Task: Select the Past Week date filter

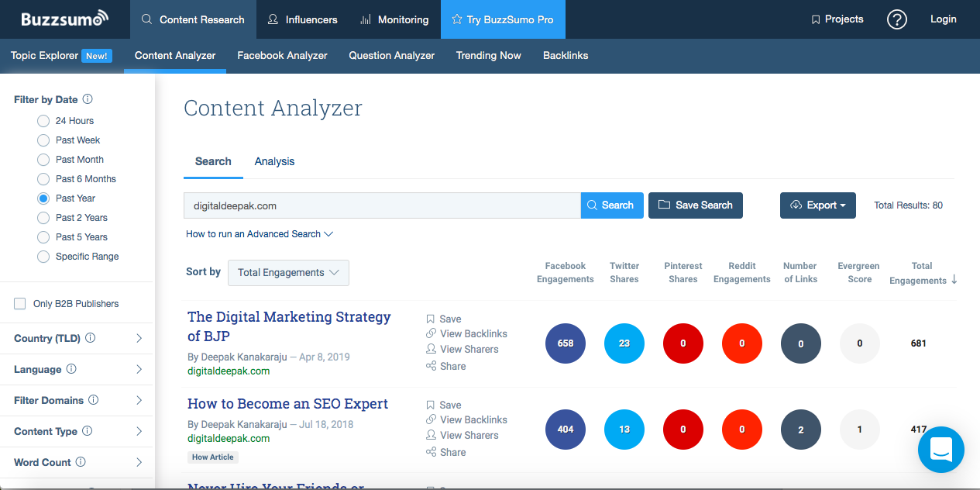Action: point(43,140)
